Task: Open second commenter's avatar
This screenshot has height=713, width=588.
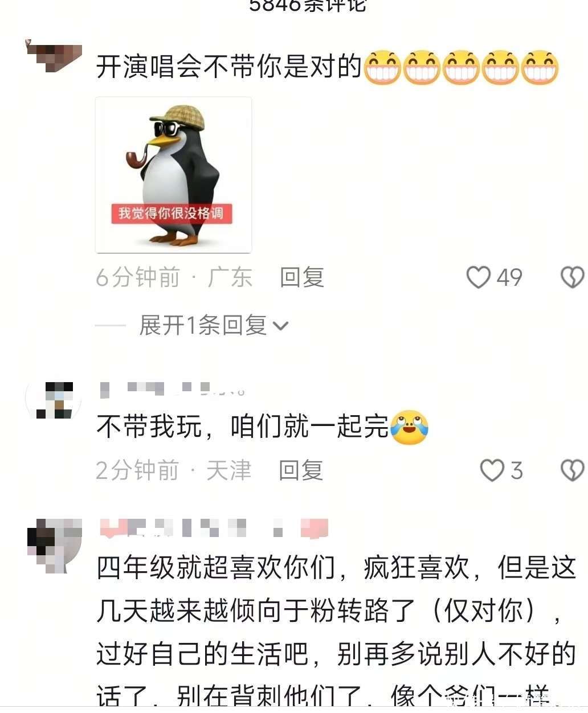Action: [54, 400]
